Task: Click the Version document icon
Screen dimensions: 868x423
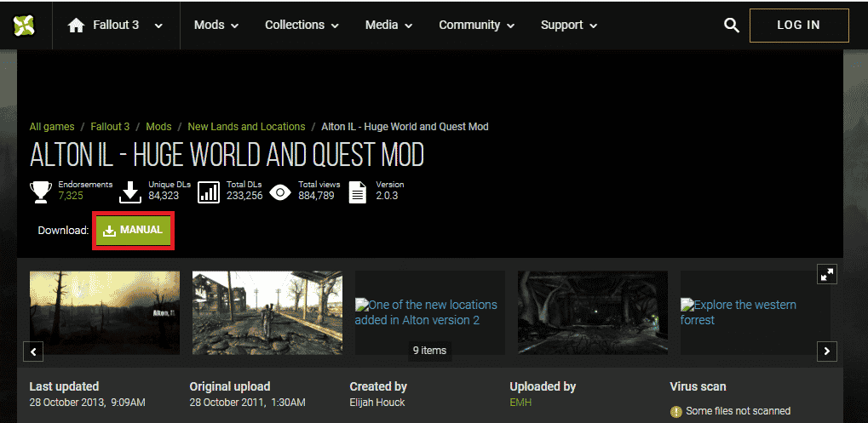Action: (x=358, y=192)
